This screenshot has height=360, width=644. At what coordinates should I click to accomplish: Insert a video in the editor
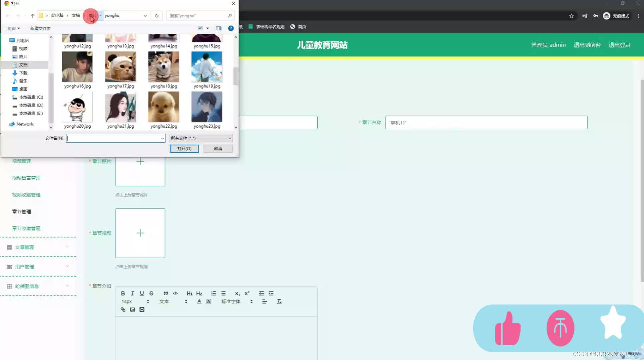[x=142, y=310]
